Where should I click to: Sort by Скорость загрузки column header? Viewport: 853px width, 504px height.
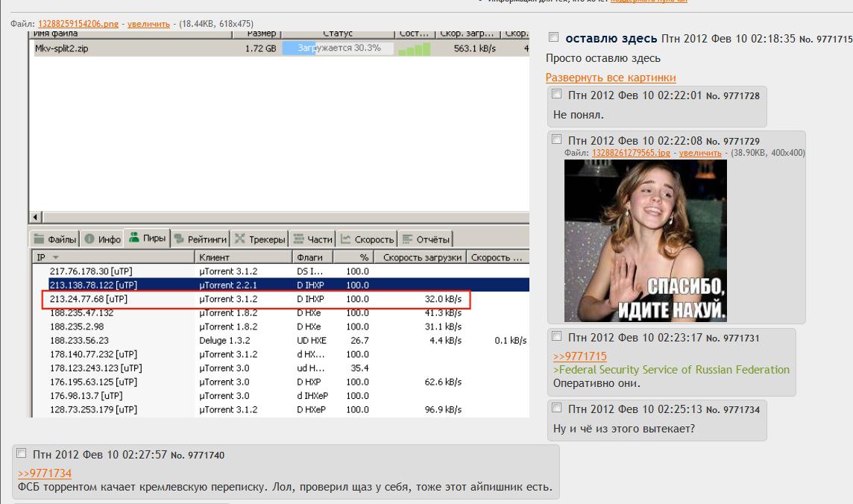[x=421, y=257]
